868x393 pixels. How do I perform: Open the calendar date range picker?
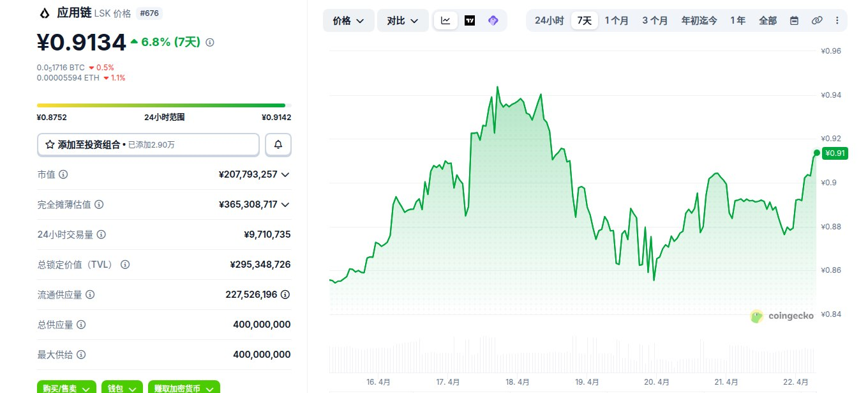point(794,20)
